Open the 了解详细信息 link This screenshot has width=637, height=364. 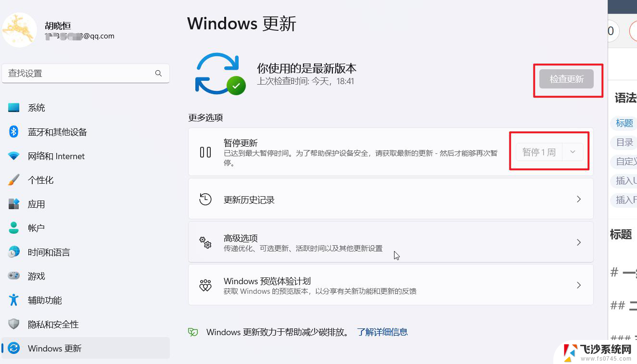point(382,332)
